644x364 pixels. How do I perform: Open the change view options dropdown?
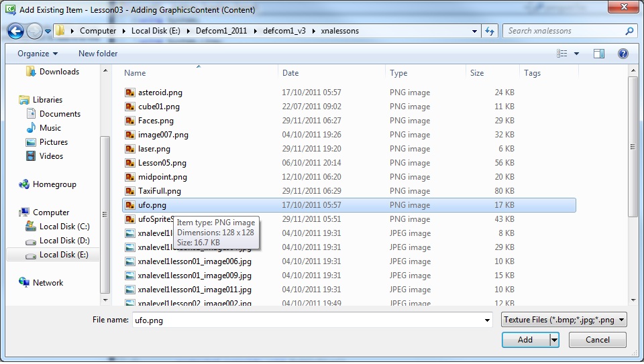576,54
